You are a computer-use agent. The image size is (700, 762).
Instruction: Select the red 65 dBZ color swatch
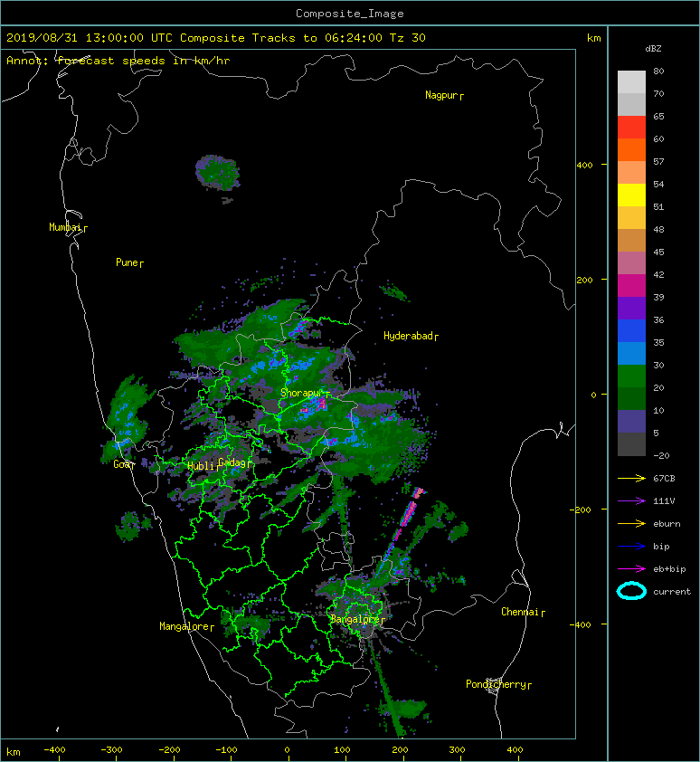pos(631,127)
